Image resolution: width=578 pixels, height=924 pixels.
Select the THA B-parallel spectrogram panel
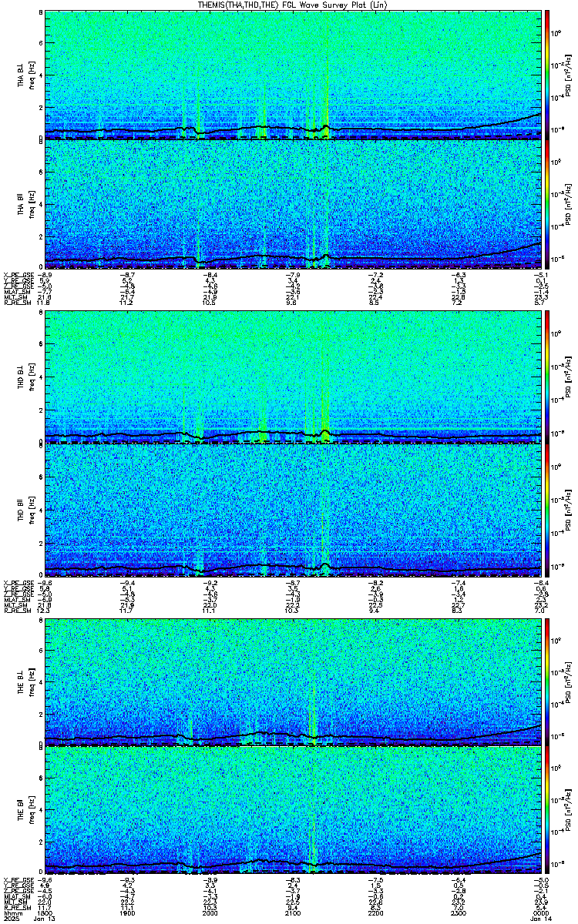pyautogui.click(x=294, y=205)
